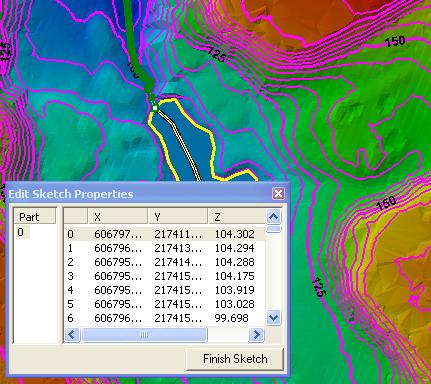
Task: Click the horizontal scrollbar right arrow
Action: tap(256, 334)
